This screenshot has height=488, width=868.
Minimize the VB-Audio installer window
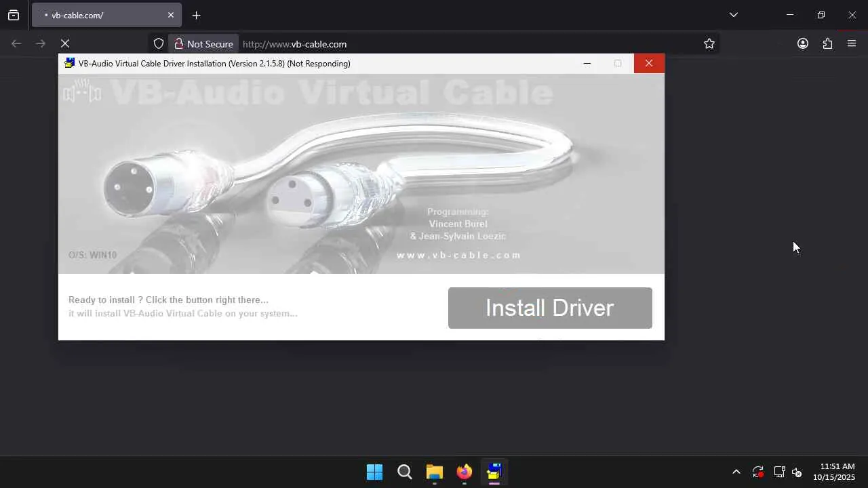coord(587,63)
